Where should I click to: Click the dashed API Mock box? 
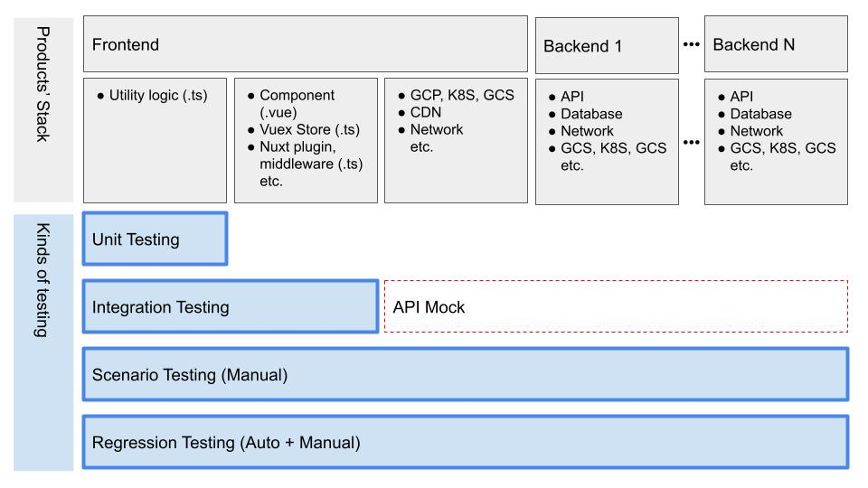pyautogui.click(x=616, y=306)
